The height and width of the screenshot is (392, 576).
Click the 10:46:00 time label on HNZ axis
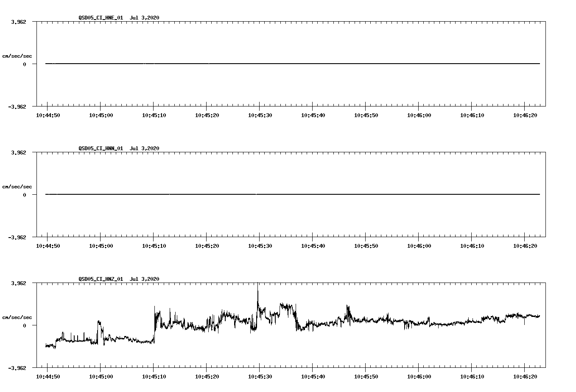(419, 376)
